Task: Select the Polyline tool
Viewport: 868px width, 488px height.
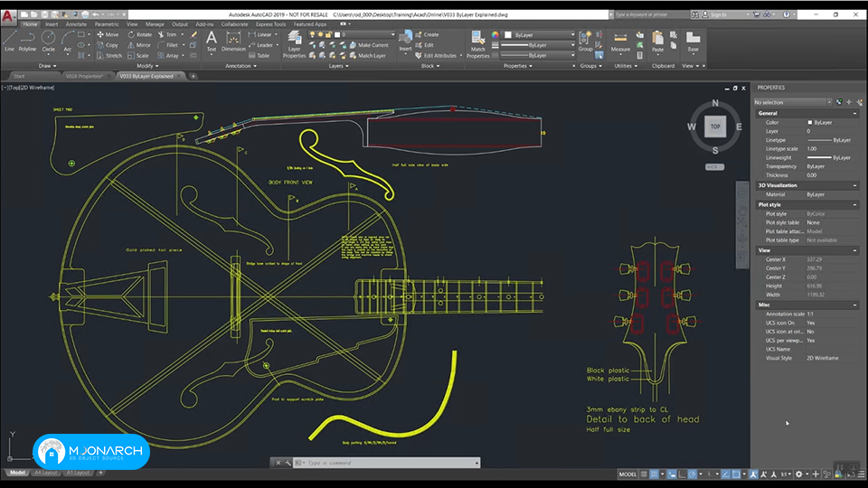Action: point(27,42)
